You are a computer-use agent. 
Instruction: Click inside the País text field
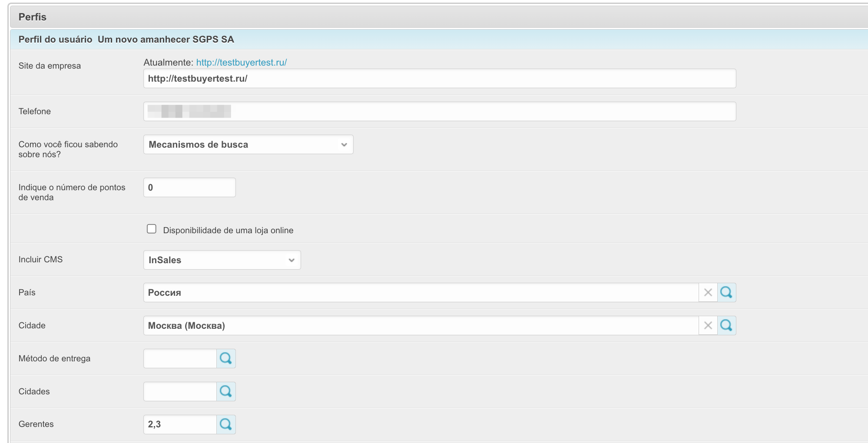421,293
